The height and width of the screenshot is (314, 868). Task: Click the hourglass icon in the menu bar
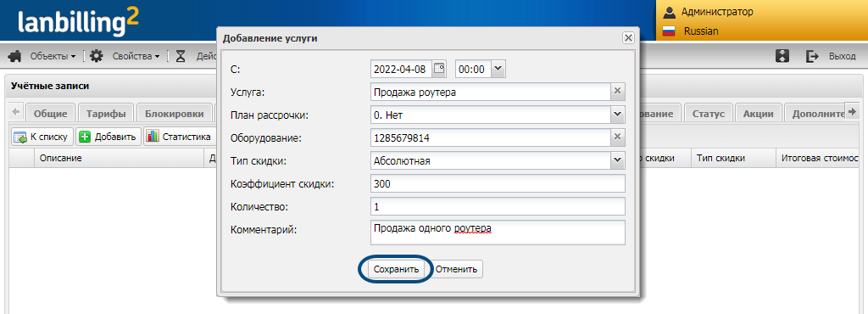click(181, 56)
